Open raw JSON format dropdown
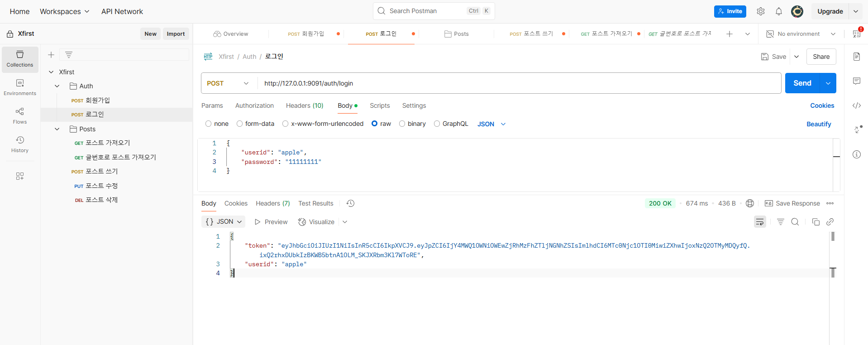The image size is (868, 345). click(491, 124)
